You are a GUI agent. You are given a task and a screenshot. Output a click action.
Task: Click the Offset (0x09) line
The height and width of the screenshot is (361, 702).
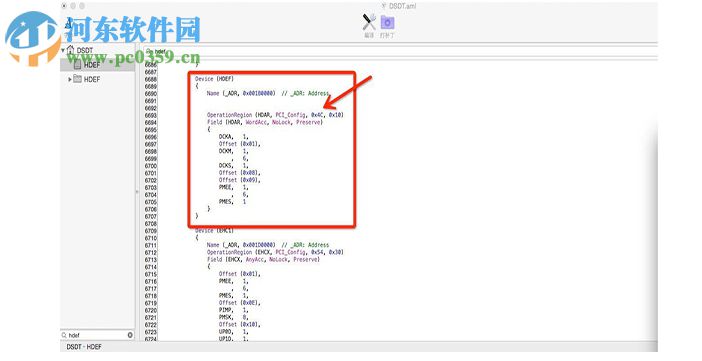point(240,180)
